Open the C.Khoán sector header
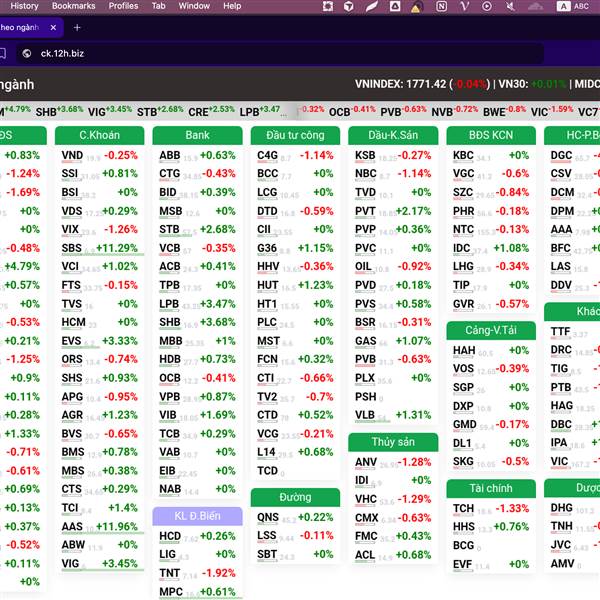 coord(99,135)
